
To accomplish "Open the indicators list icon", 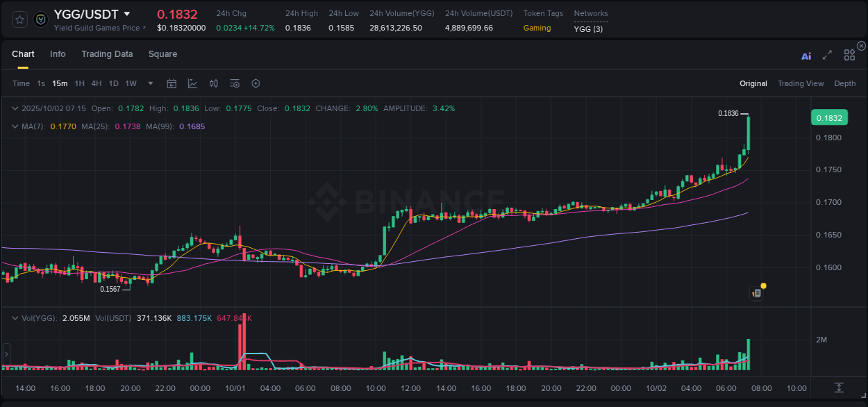I will tap(234, 83).
